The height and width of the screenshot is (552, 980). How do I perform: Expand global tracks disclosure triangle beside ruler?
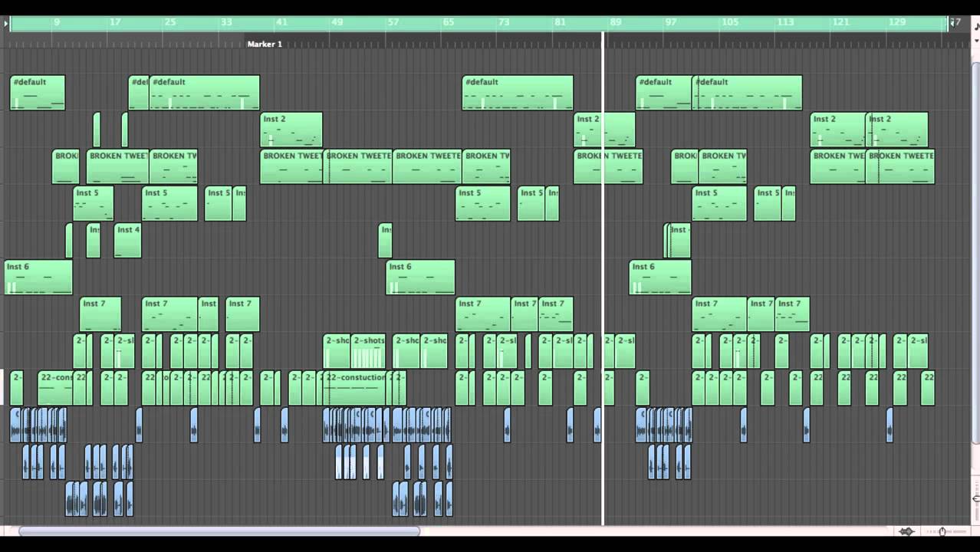[6, 24]
